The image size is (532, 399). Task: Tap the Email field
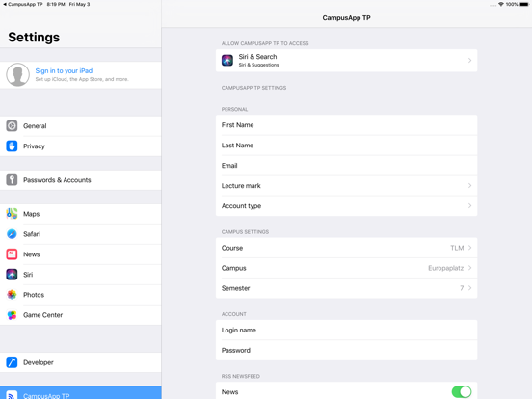[346, 166]
